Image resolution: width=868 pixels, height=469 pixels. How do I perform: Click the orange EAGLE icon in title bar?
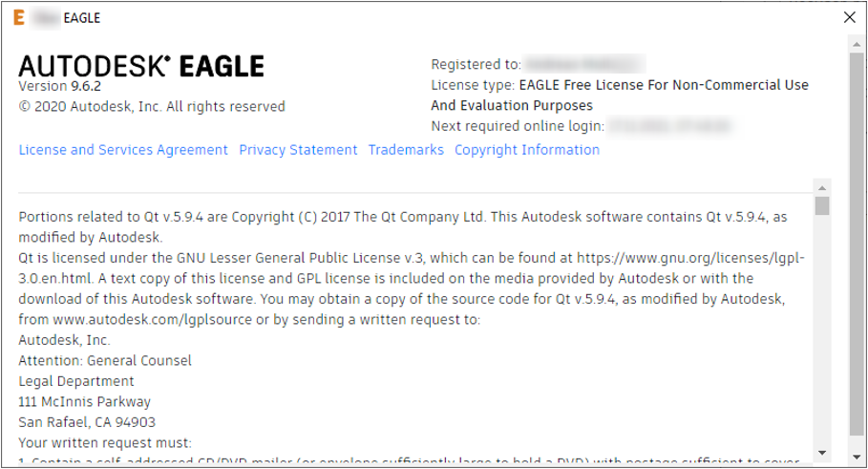(19, 17)
